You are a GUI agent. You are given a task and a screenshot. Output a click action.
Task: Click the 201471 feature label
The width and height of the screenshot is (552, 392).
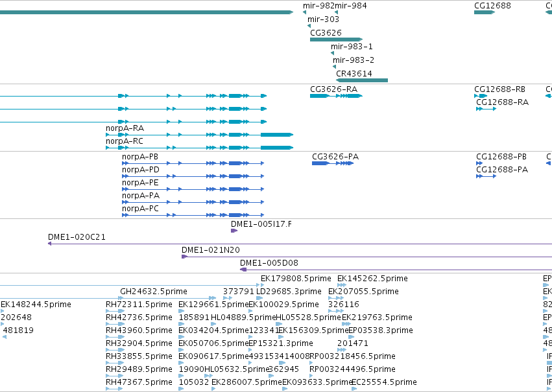(353, 343)
